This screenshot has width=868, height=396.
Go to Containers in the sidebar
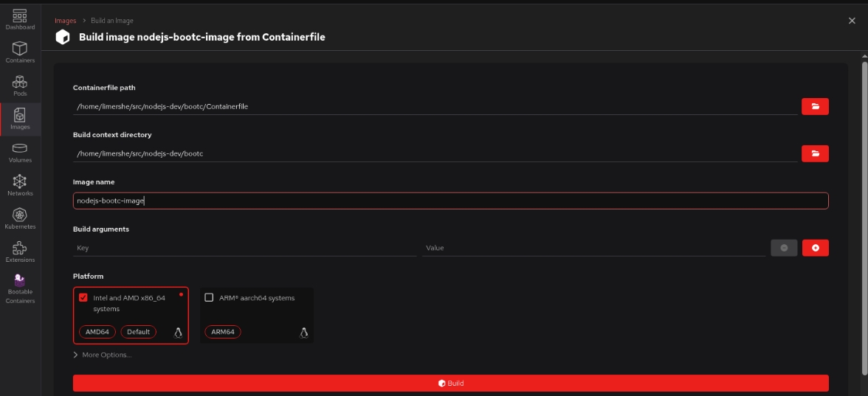pos(20,52)
